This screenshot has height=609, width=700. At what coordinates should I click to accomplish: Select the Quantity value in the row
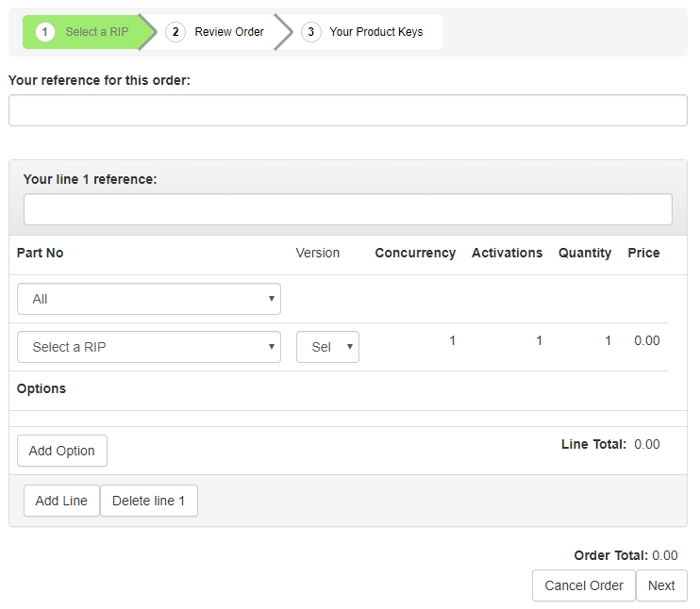(608, 340)
